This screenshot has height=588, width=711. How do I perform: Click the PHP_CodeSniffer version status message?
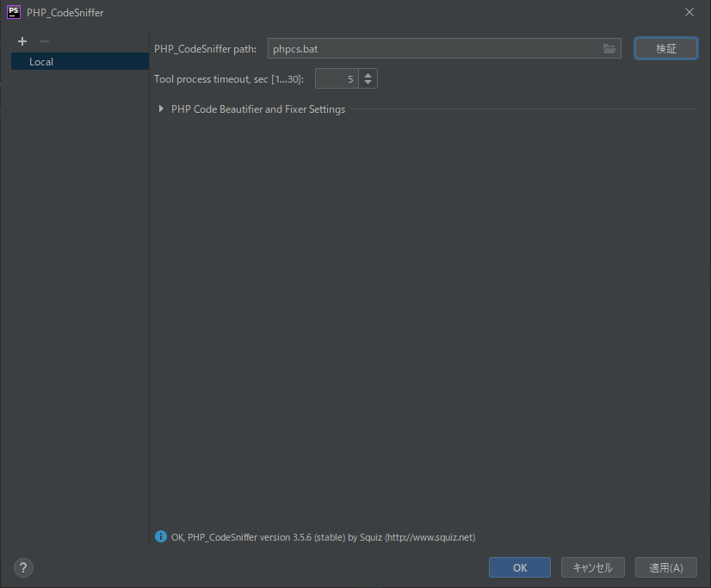324,537
